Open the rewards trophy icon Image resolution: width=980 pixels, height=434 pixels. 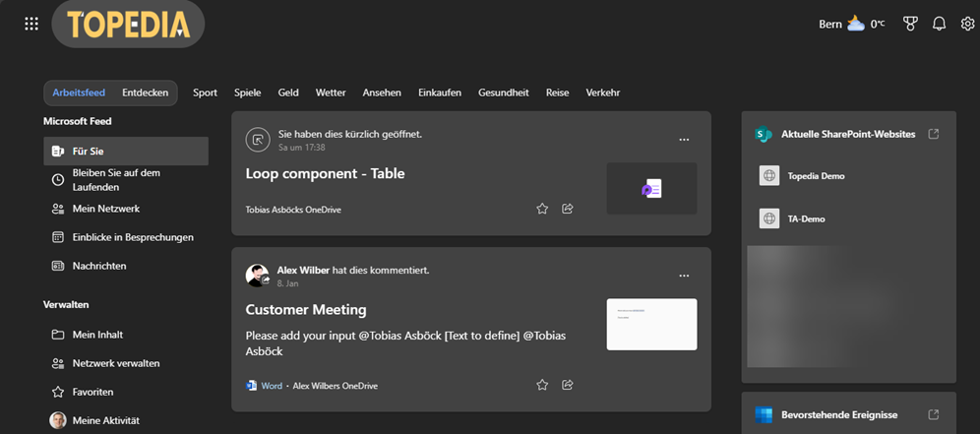pos(910,24)
